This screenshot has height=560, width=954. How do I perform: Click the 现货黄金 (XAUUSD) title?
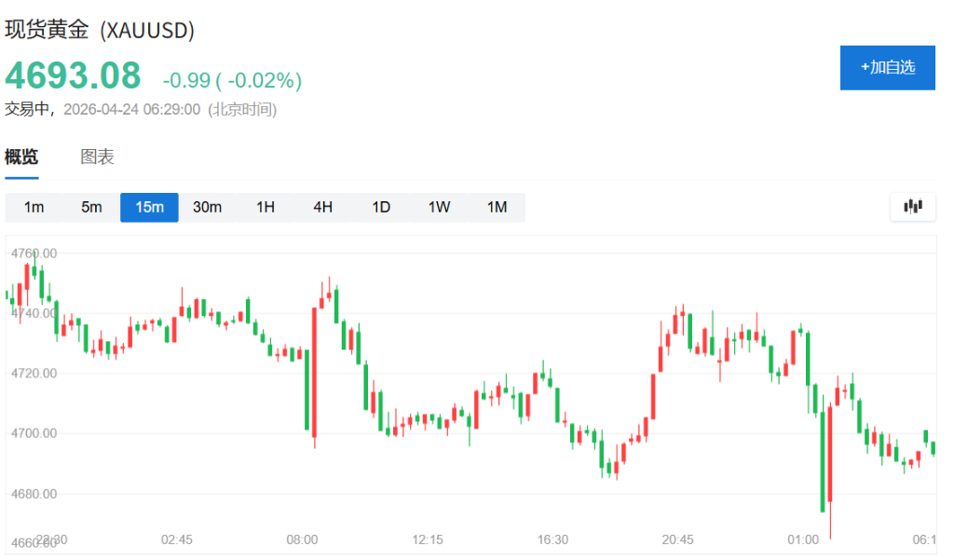[x=100, y=30]
